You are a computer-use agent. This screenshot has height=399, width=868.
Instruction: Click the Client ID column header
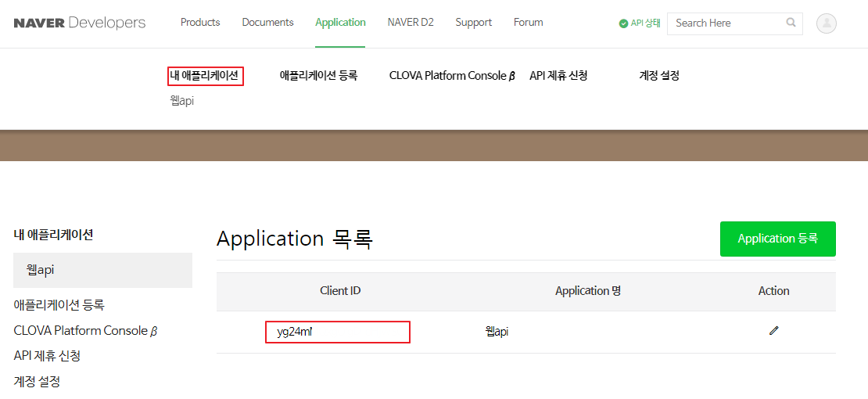(x=340, y=290)
